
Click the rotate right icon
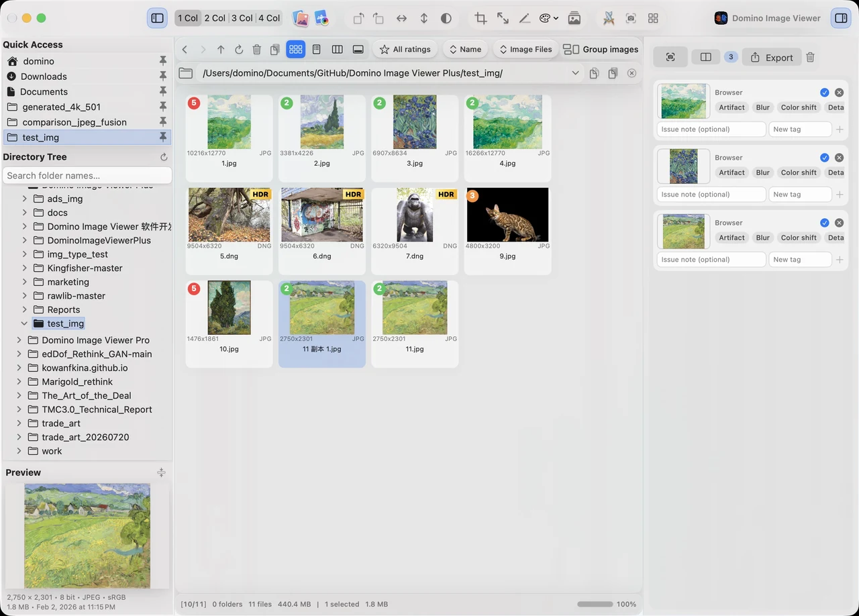[x=378, y=18]
